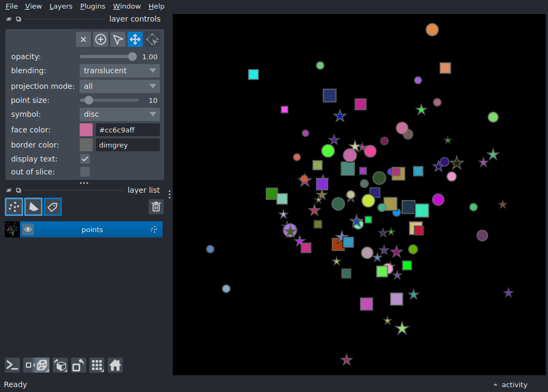This screenshot has height=392, width=548.
Task: Open the Plugins menu
Action: (93, 6)
